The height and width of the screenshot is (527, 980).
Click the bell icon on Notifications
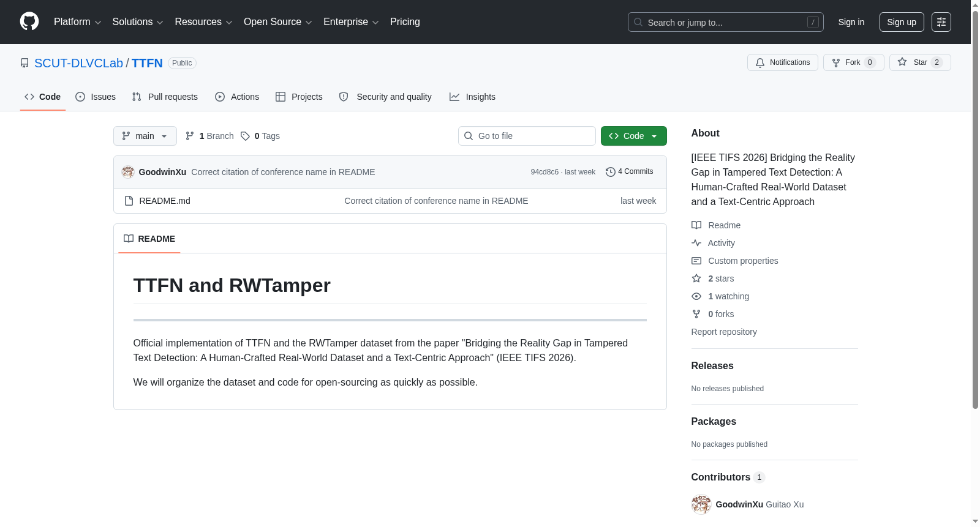(x=760, y=62)
